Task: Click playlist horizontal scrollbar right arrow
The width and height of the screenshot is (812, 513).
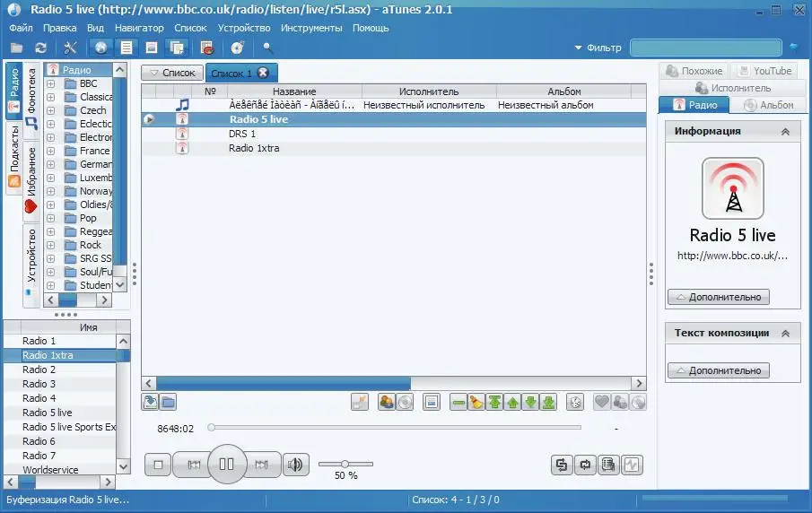Action: [x=639, y=383]
